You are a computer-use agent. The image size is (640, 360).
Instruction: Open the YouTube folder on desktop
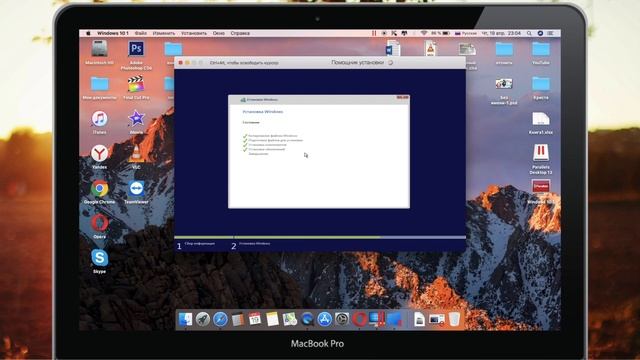point(541,49)
